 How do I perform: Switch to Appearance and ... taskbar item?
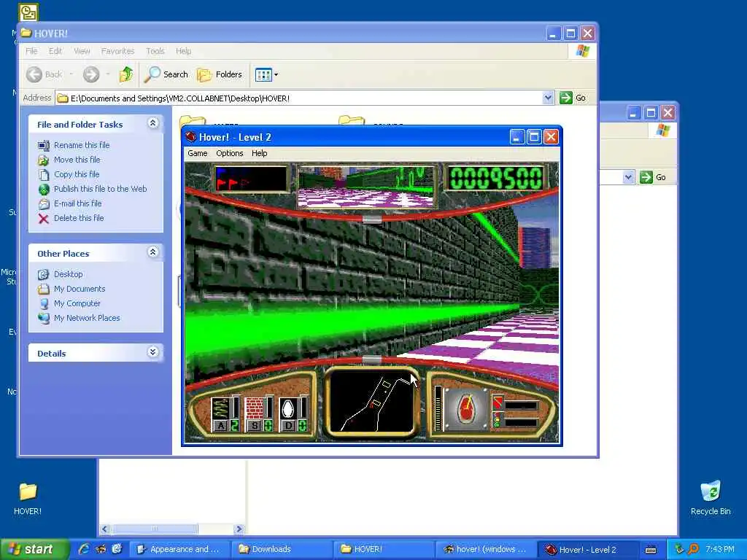pos(179,550)
